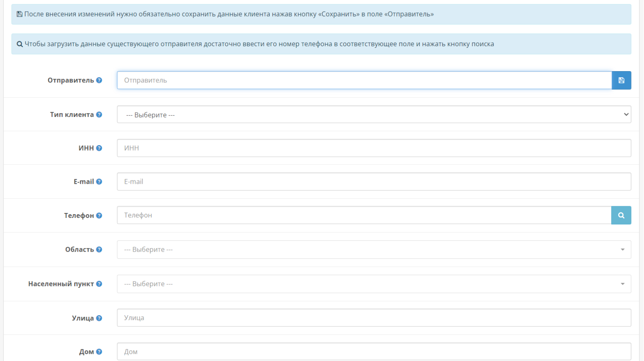Click help icon next to Отправитель label
This screenshot has width=644, height=361.
(99, 80)
